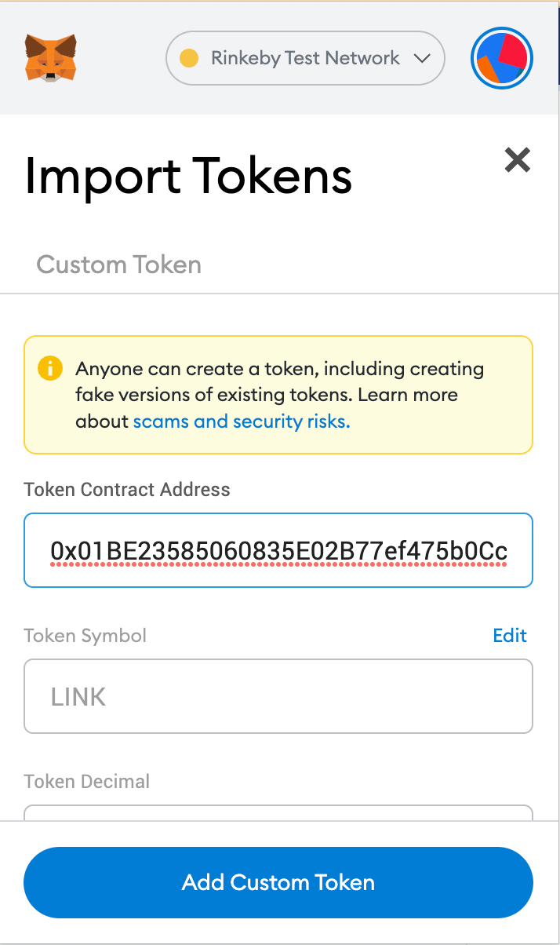Close the Import Tokens panel

517,160
